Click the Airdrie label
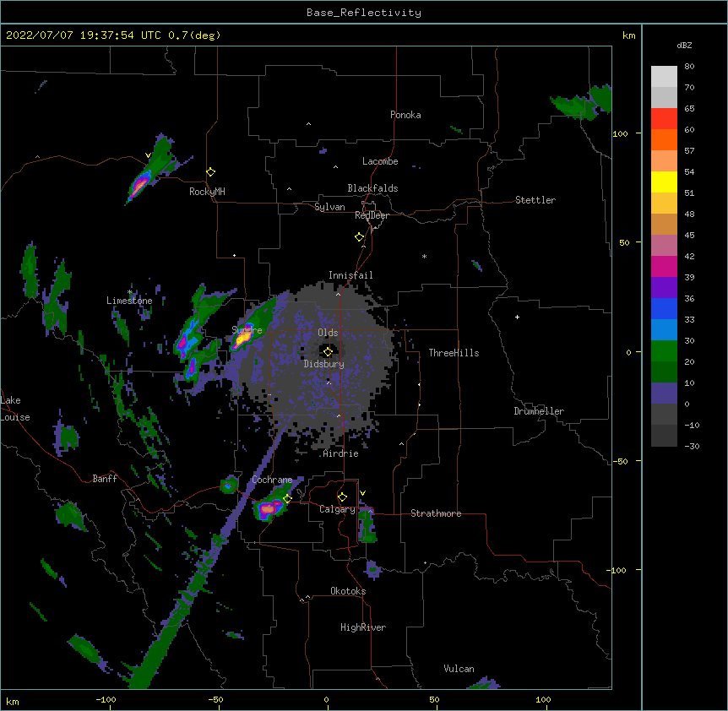 click(341, 453)
